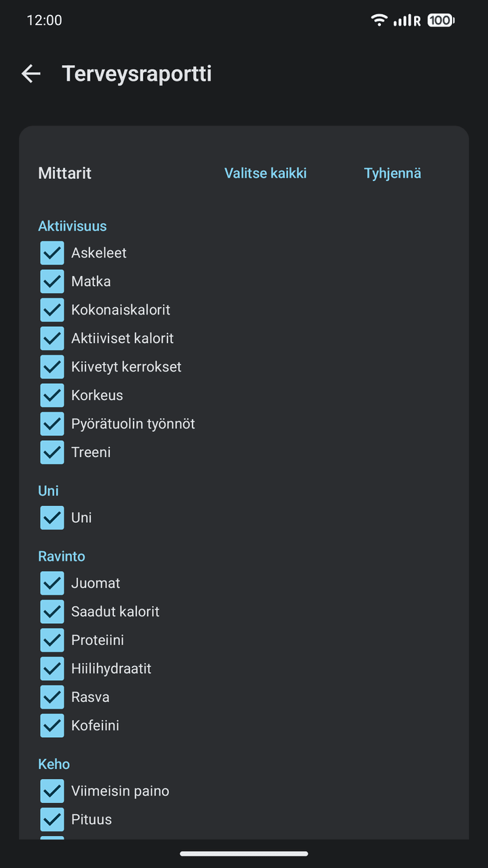Uncheck the Treeni checkbox
The width and height of the screenshot is (488, 868).
[x=52, y=452]
